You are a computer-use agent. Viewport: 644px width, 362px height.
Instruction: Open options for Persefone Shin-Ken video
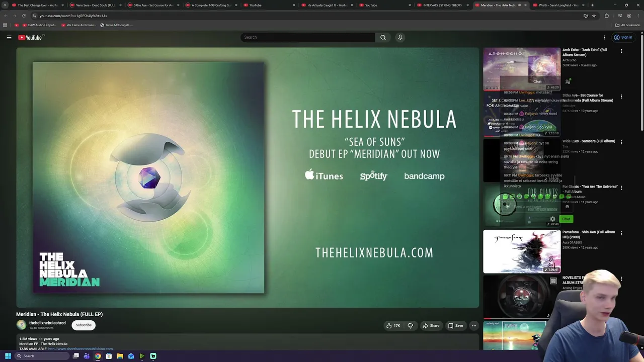click(x=621, y=233)
